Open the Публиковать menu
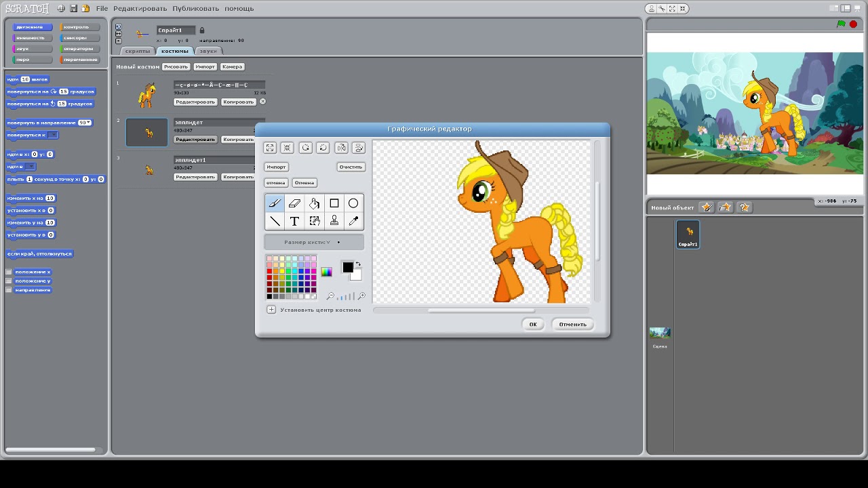 195,9
